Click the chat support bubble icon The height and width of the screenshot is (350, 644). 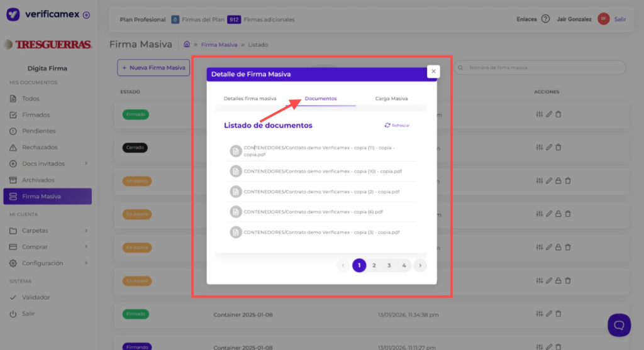pyautogui.click(x=619, y=325)
